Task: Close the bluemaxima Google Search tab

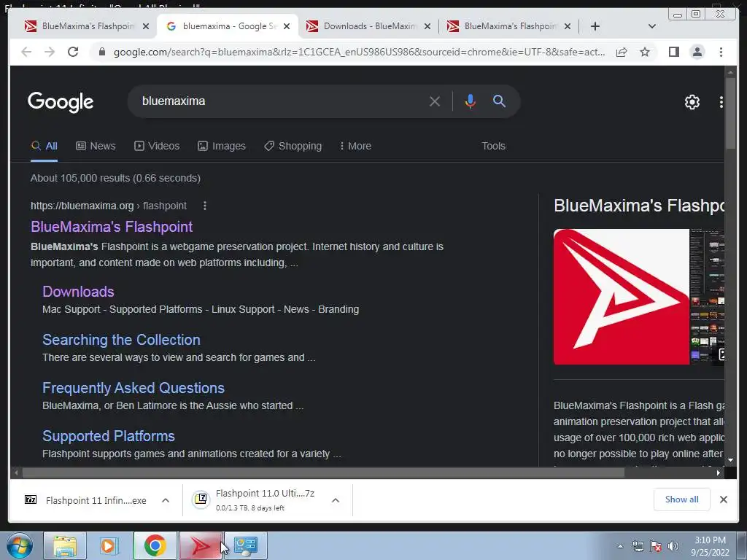Action: pyautogui.click(x=286, y=26)
